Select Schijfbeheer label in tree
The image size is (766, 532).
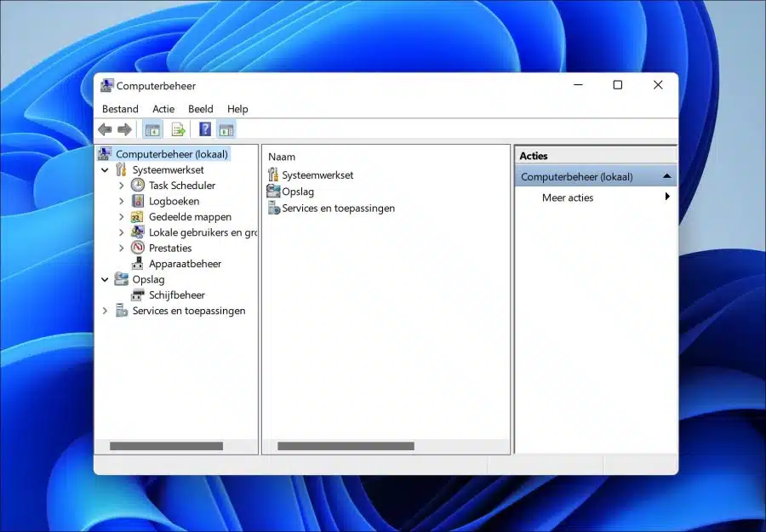tap(177, 295)
